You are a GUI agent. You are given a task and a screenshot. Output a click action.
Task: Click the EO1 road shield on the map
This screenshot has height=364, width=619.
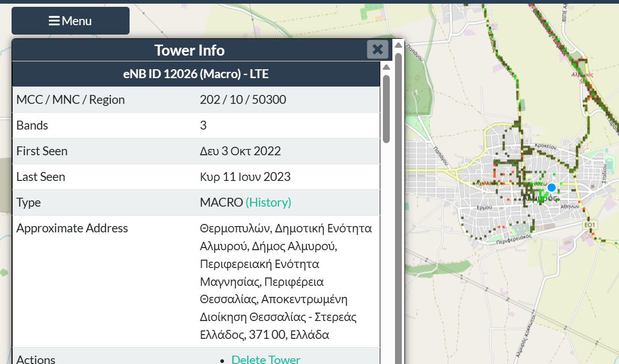tap(590, 224)
